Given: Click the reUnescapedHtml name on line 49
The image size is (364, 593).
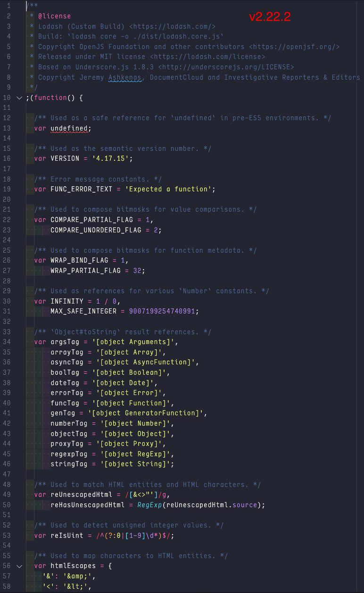Looking at the screenshot, I should click(x=81, y=495).
